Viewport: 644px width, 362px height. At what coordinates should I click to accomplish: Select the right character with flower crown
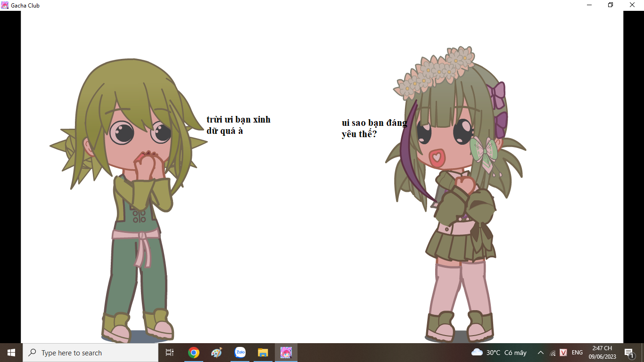pos(456,194)
